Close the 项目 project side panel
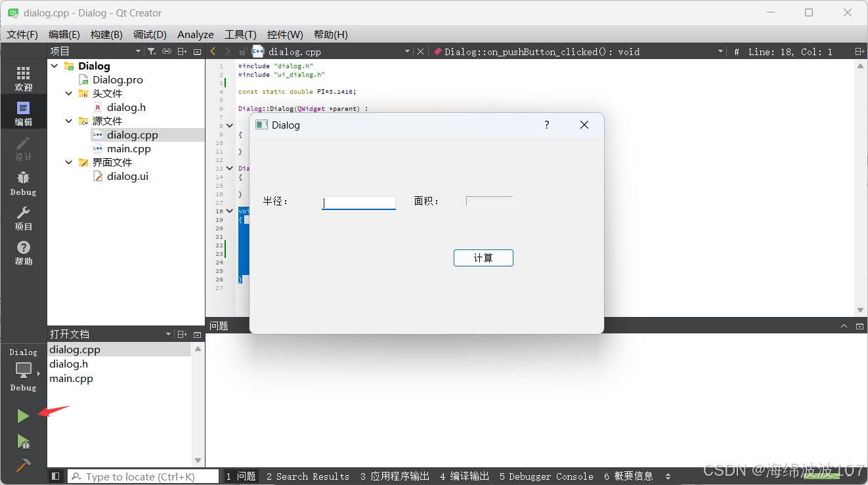 pyautogui.click(x=197, y=51)
